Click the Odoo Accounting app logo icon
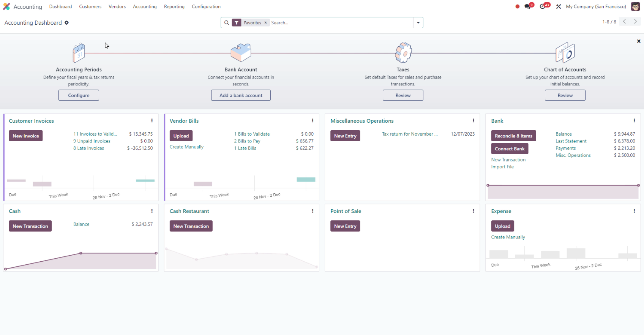The image size is (644, 335). click(6, 6)
